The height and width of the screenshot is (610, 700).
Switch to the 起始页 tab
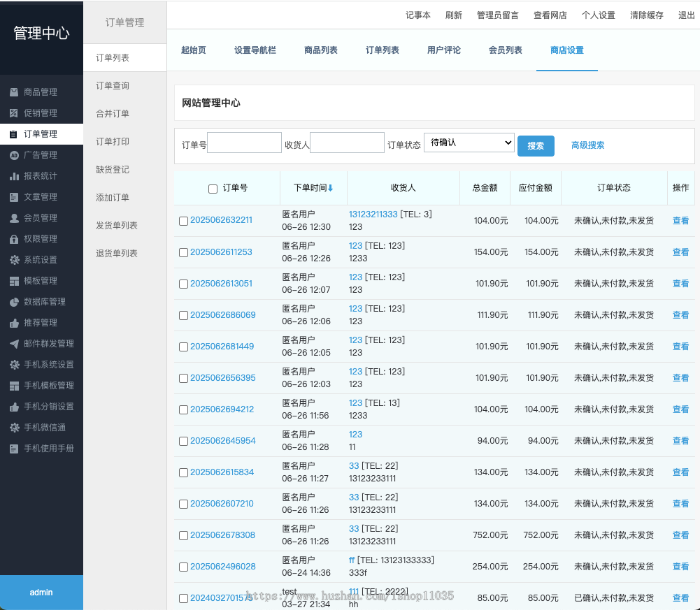[x=193, y=50]
